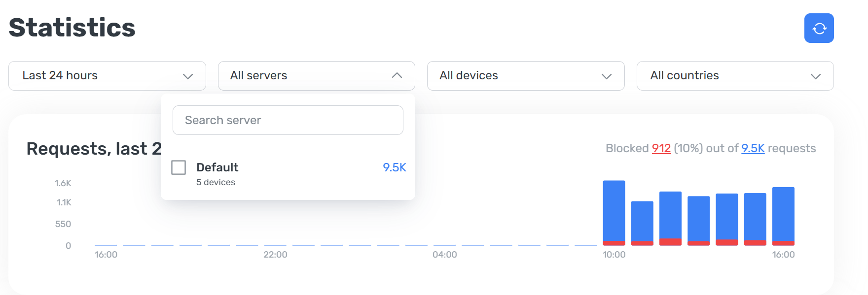
Task: Open the All countries dropdown
Action: pyautogui.click(x=735, y=76)
